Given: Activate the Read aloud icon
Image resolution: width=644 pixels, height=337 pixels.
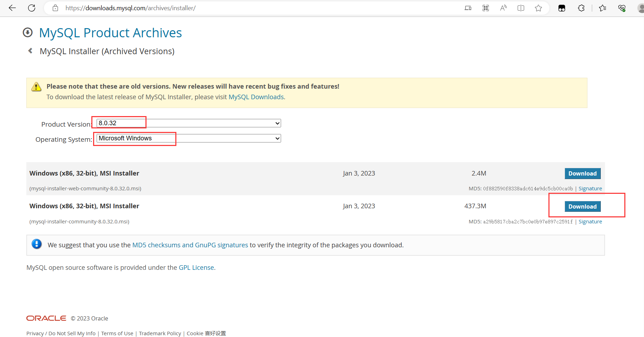Looking at the screenshot, I should (503, 8).
